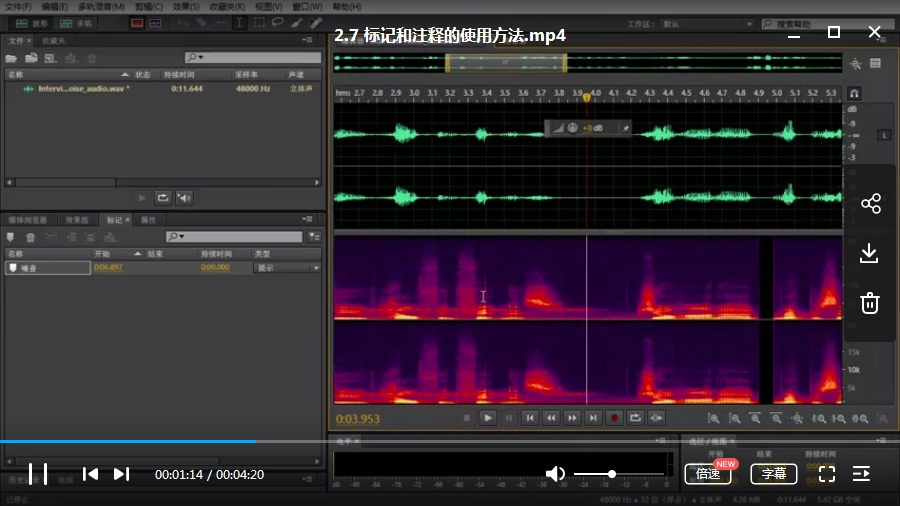Switch to the 标记 markers tab

pyautogui.click(x=114, y=220)
